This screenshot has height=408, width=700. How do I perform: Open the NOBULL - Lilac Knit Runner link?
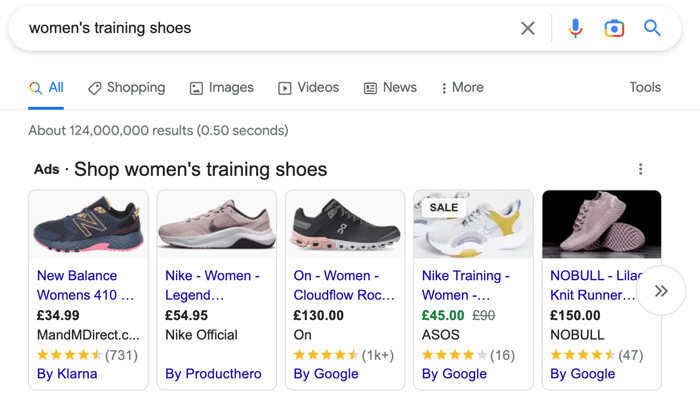coord(594,285)
